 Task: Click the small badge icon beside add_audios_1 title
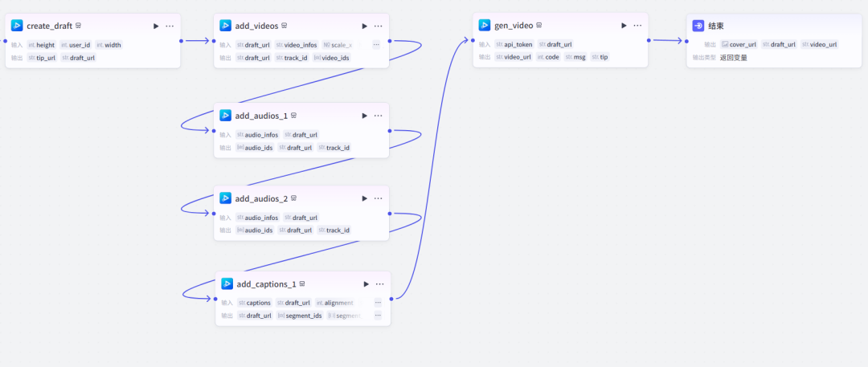click(x=294, y=116)
